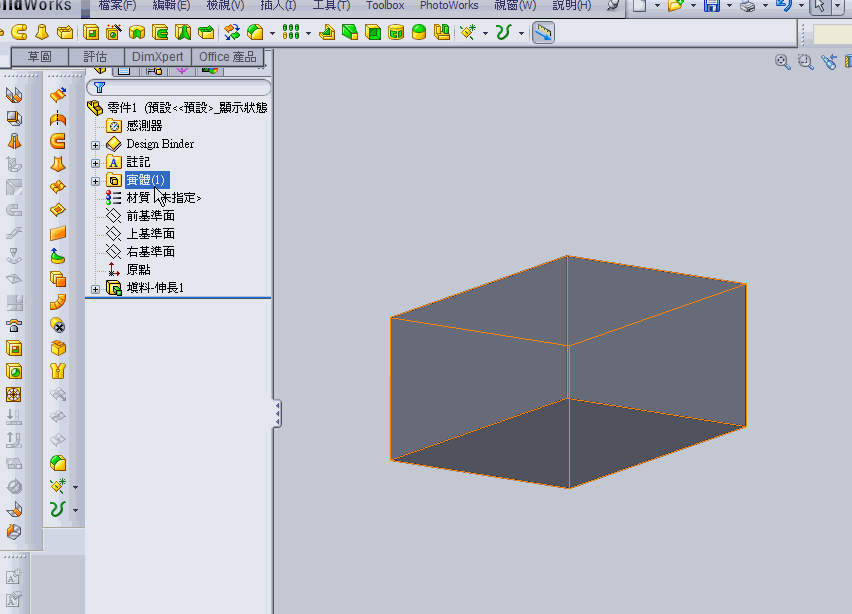
Task: Open the 檔案(F) menu
Action: pyautogui.click(x=117, y=5)
